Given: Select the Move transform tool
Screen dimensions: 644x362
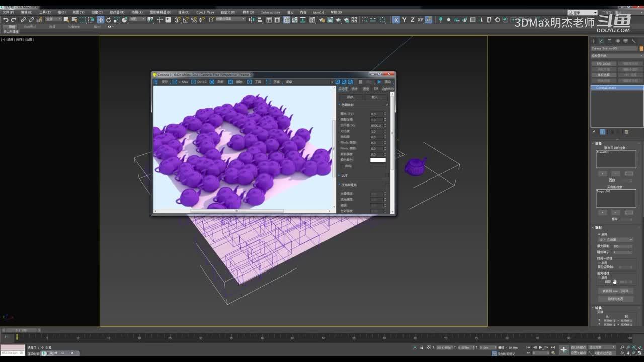Looking at the screenshot, I should 101,20.
